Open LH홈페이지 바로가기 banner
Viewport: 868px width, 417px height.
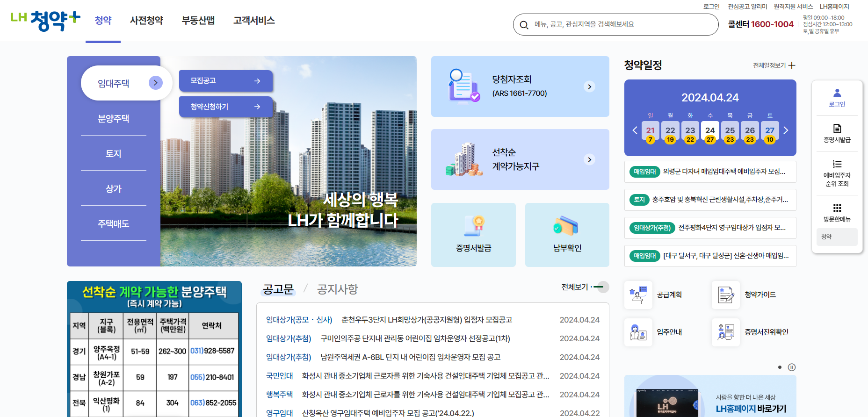pos(710,396)
